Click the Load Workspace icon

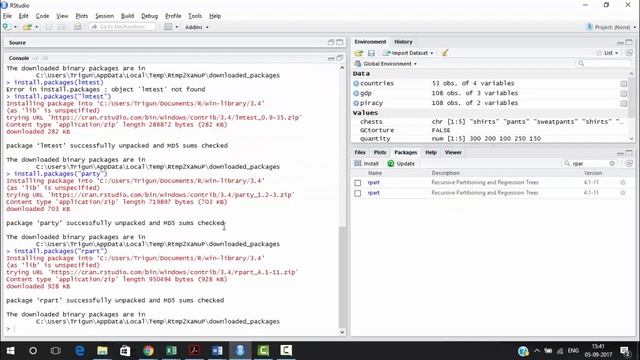pyautogui.click(x=359, y=53)
